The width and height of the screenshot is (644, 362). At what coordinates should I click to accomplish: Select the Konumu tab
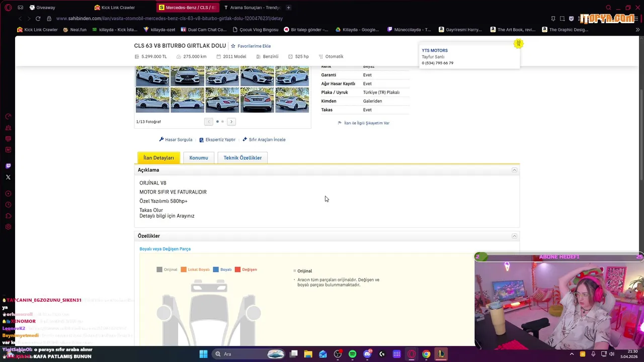199,158
